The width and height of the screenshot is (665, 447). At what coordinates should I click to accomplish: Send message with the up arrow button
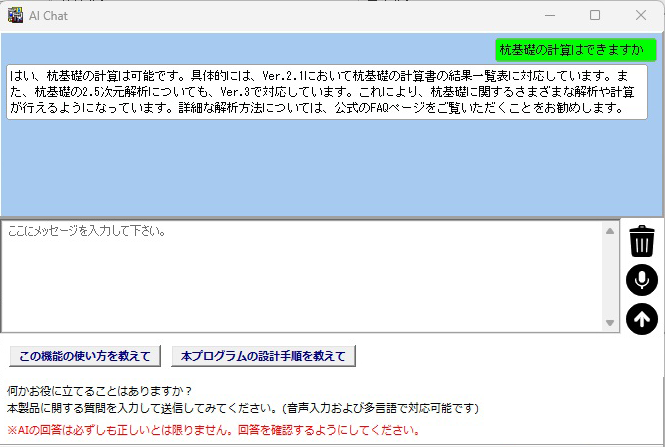[x=642, y=319]
